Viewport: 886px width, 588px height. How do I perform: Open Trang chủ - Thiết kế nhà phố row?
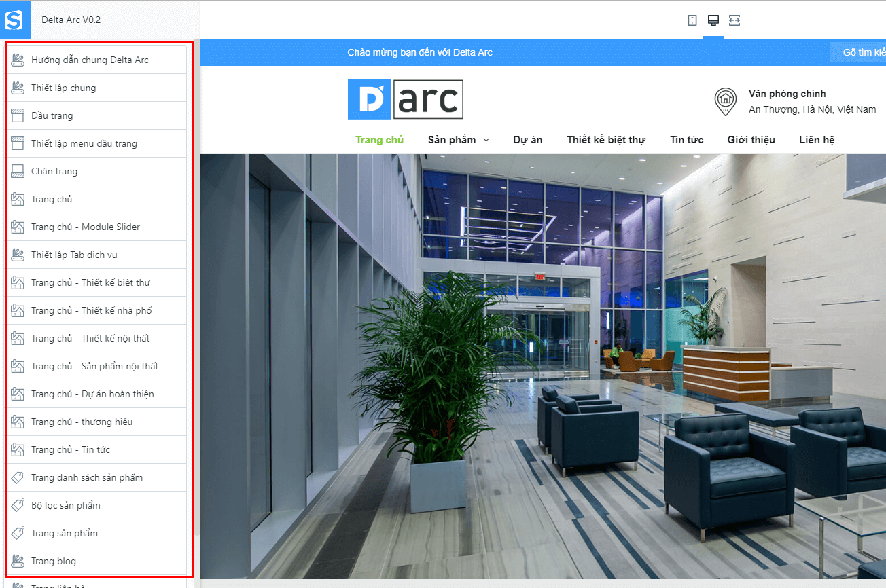(96, 310)
